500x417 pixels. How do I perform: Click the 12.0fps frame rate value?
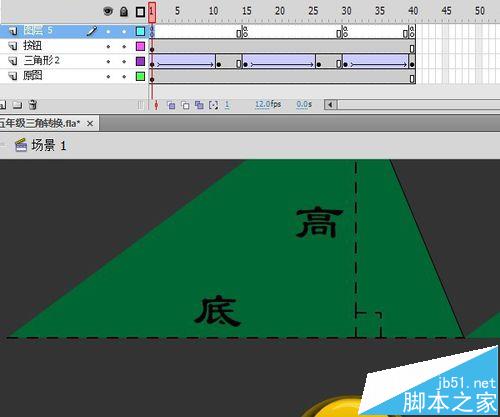coord(268,105)
